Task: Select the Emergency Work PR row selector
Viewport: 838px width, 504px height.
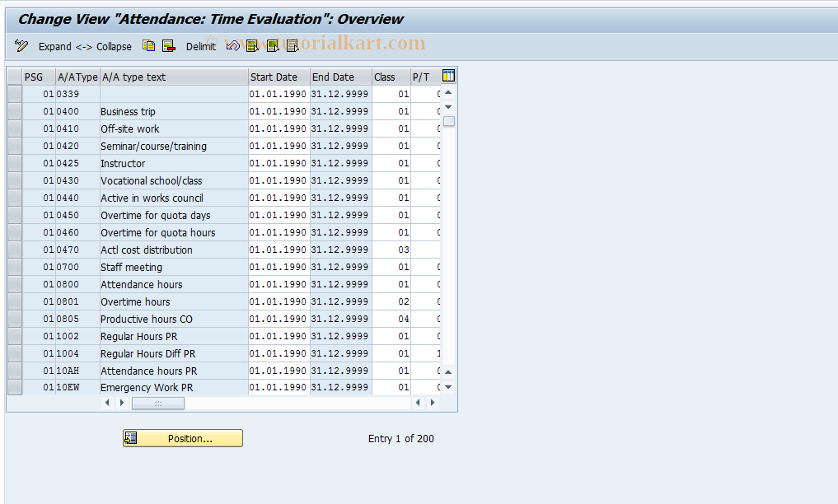Action: (15, 387)
